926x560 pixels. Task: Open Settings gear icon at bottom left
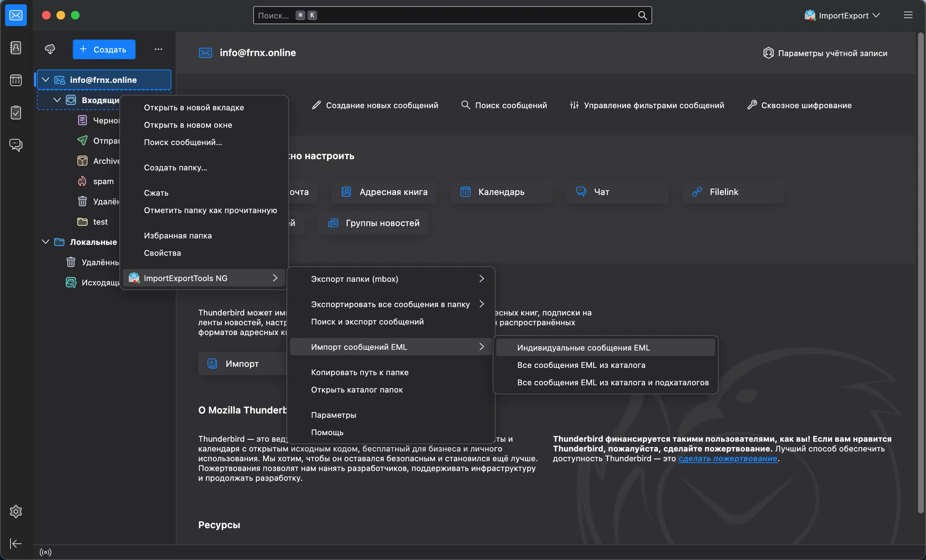coord(16,512)
